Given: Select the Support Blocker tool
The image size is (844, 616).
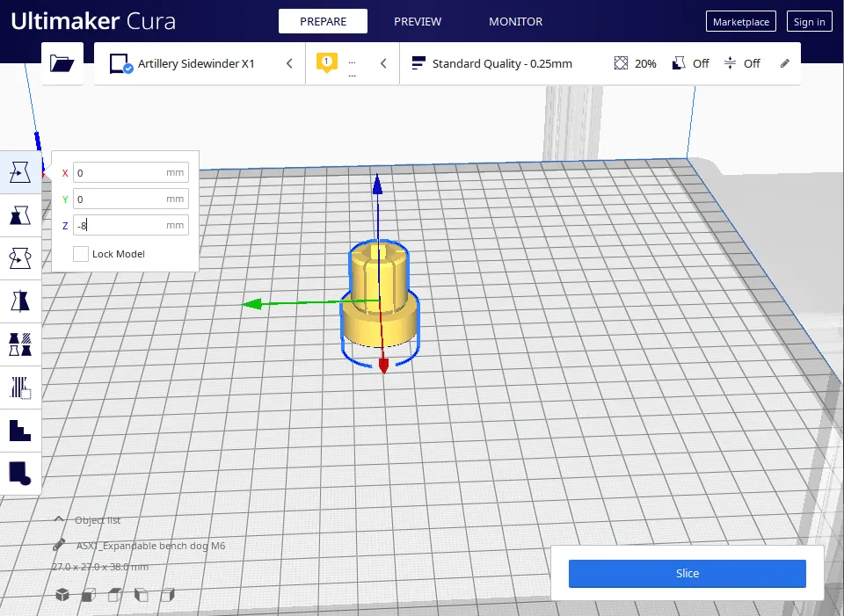Looking at the screenshot, I should pyautogui.click(x=19, y=387).
